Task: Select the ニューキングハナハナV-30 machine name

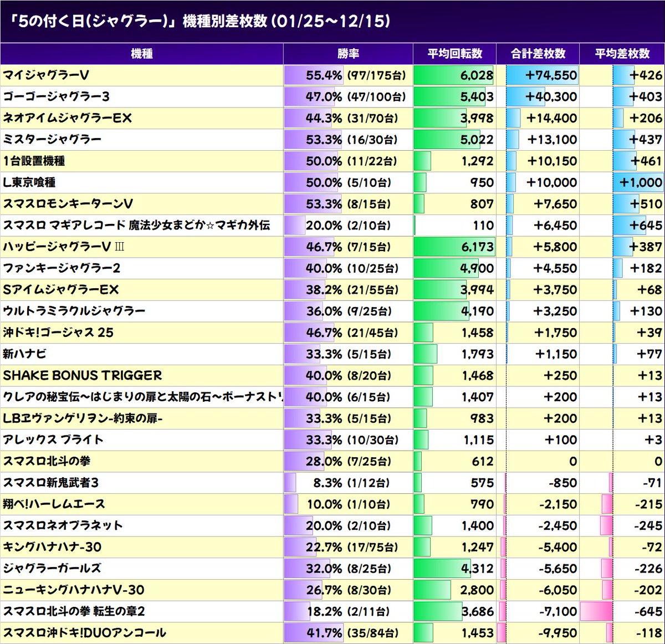Action: [x=74, y=590]
